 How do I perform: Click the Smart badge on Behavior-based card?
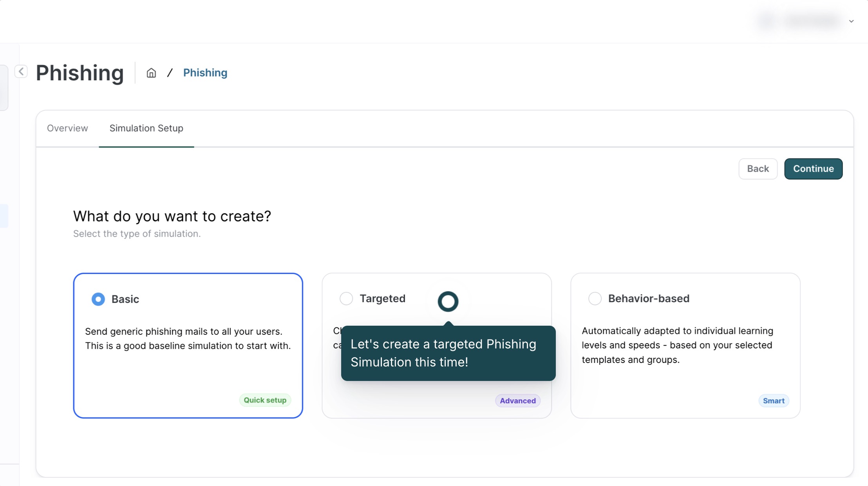pos(774,401)
